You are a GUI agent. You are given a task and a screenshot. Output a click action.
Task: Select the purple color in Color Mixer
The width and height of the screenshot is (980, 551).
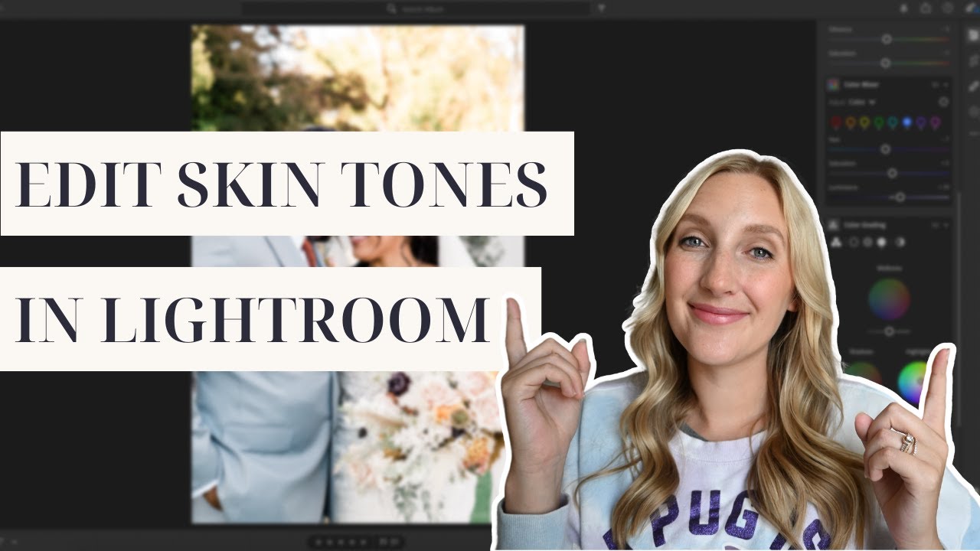[921, 122]
